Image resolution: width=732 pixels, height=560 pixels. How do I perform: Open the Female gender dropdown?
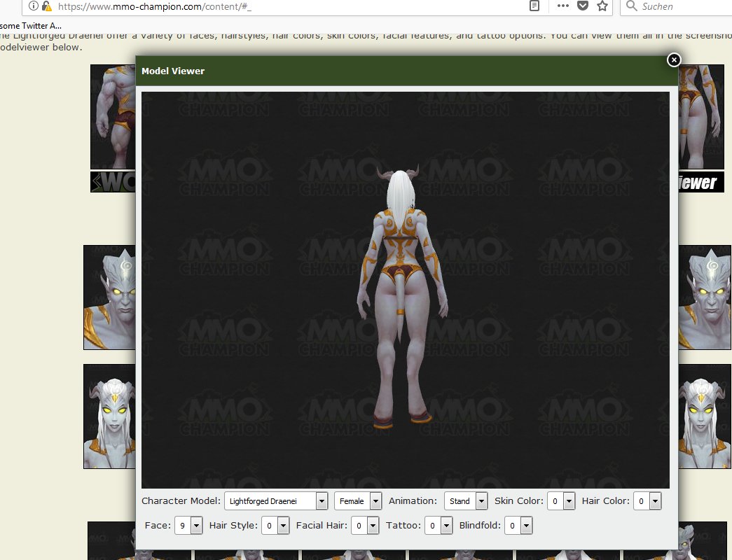tap(358, 500)
